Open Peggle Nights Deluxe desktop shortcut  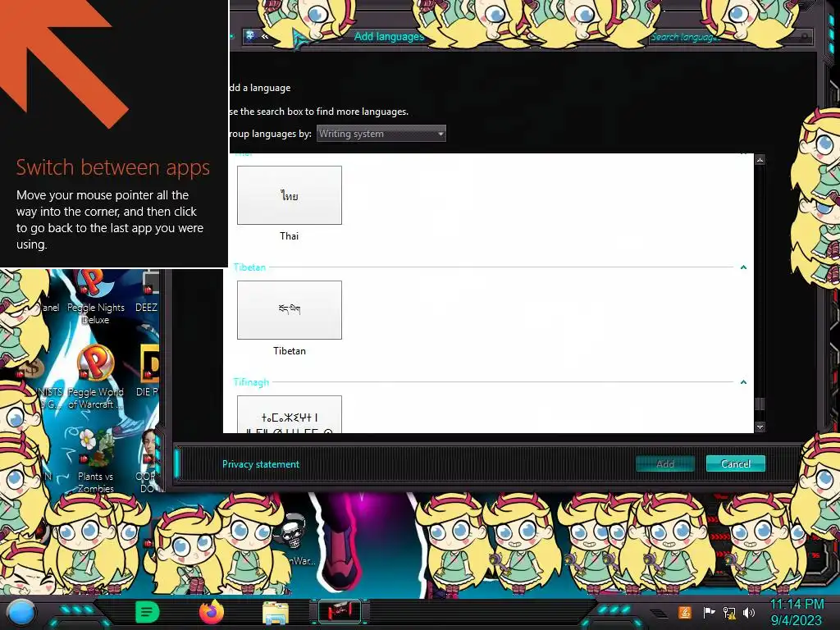pos(95,298)
